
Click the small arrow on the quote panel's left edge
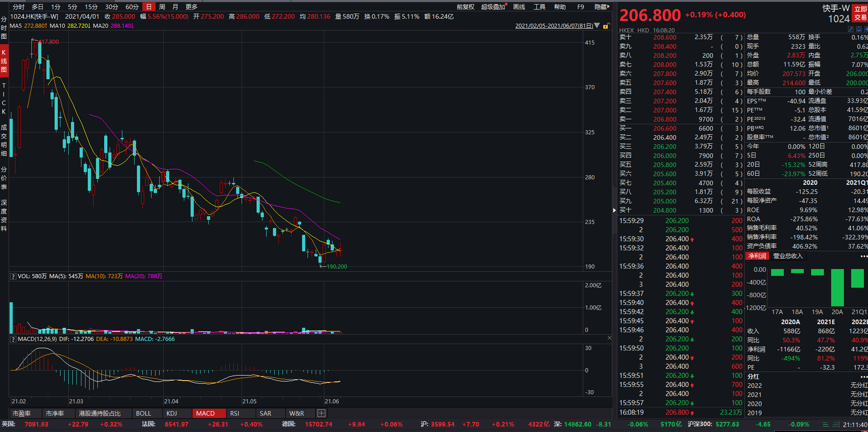click(x=614, y=210)
